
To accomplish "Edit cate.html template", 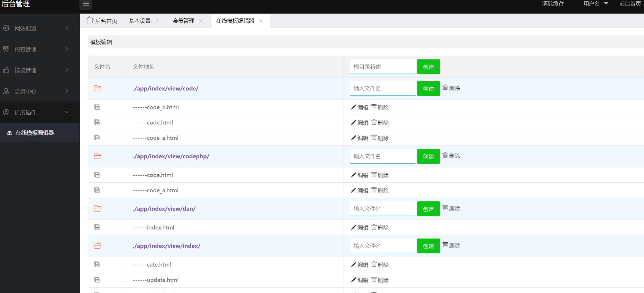I will (360, 265).
